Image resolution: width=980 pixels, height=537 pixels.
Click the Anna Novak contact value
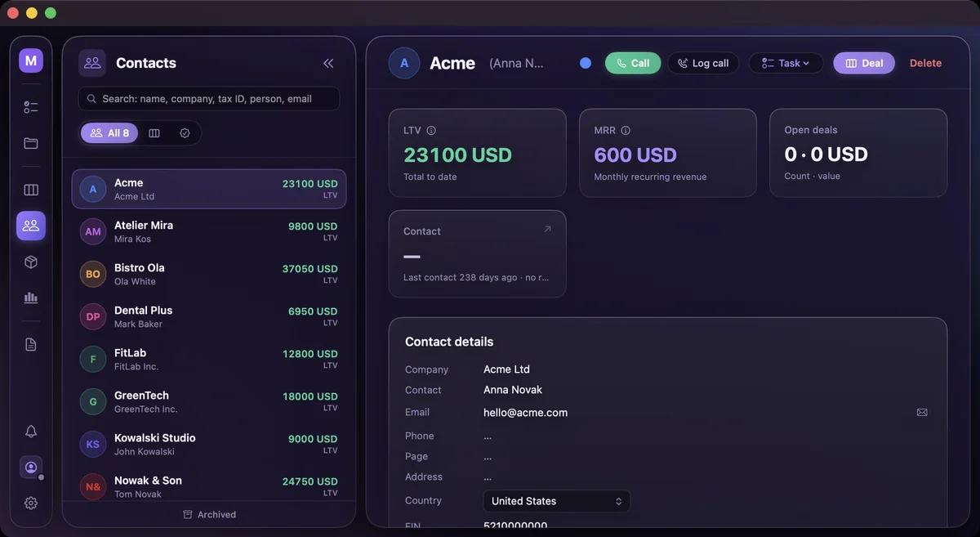point(513,390)
